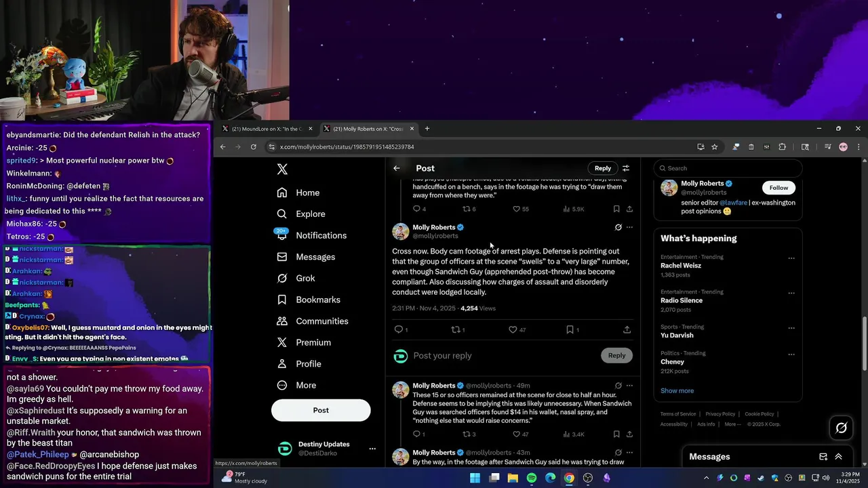The image size is (868, 488).
Task: Open Communities in X sidebar
Action: coord(313,321)
